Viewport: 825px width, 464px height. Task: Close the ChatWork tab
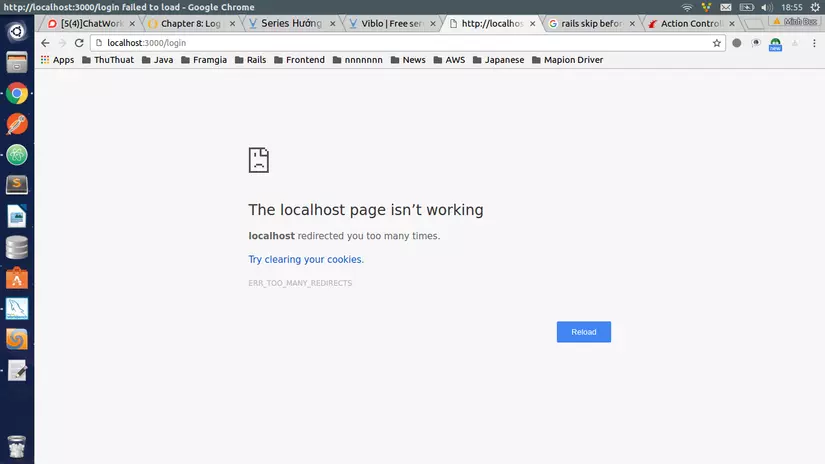pyautogui.click(x=132, y=24)
